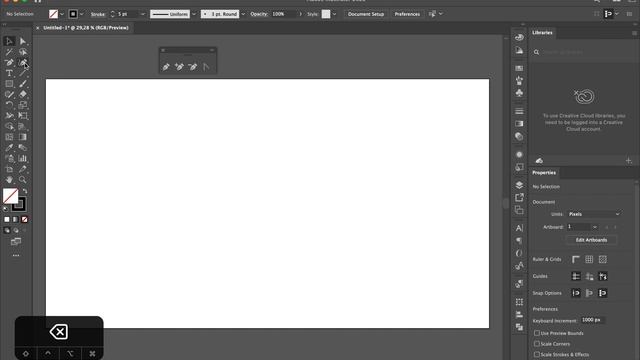The image size is (640, 360).
Task: Open fill color dropdown in control bar
Action: click(x=62, y=14)
